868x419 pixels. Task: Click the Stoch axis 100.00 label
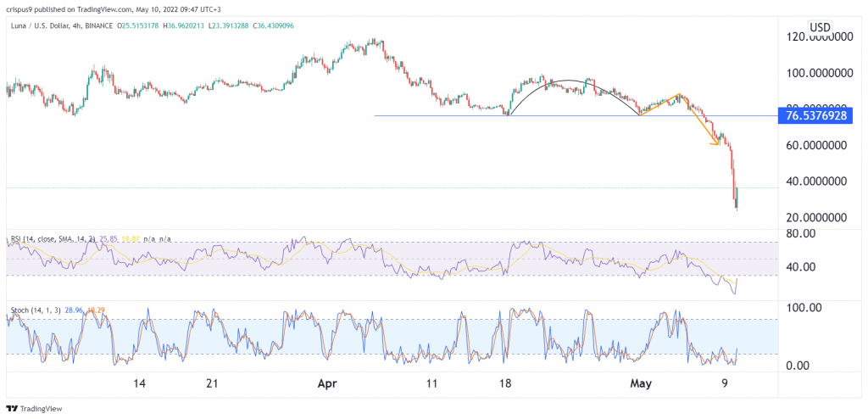point(804,308)
